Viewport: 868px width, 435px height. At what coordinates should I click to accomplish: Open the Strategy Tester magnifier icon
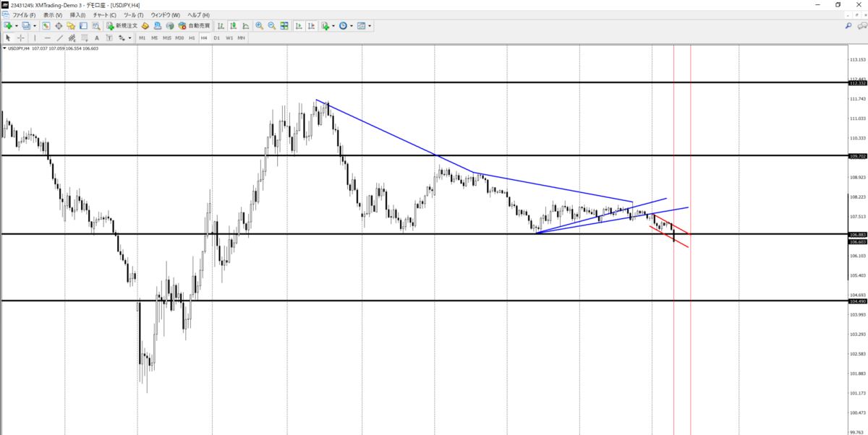pos(95,25)
